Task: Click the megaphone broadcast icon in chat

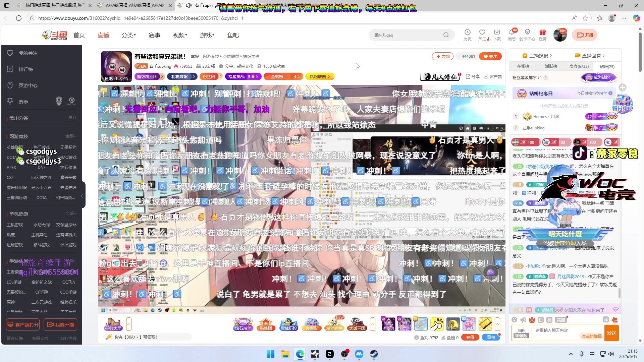Action: pyautogui.click(x=523, y=319)
